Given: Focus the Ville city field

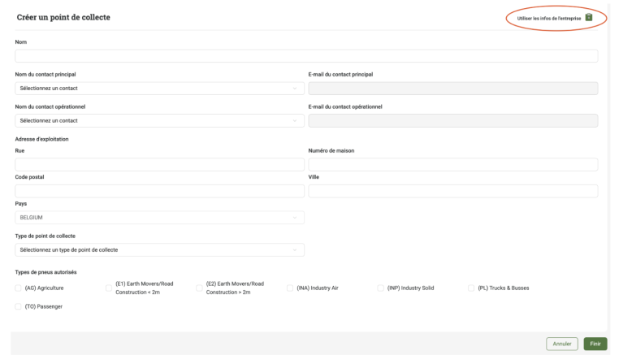Looking at the screenshot, I should click(x=453, y=191).
